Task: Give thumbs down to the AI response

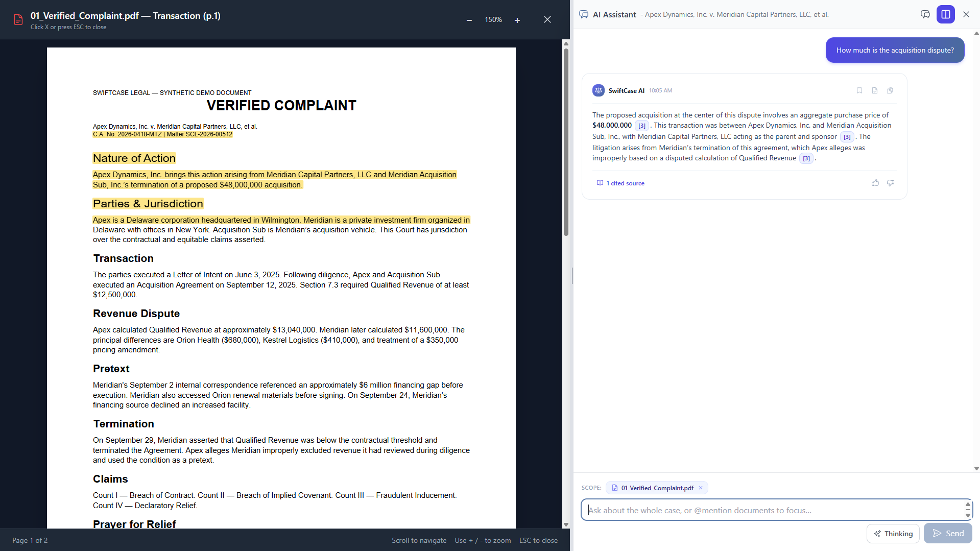Action: tap(890, 183)
